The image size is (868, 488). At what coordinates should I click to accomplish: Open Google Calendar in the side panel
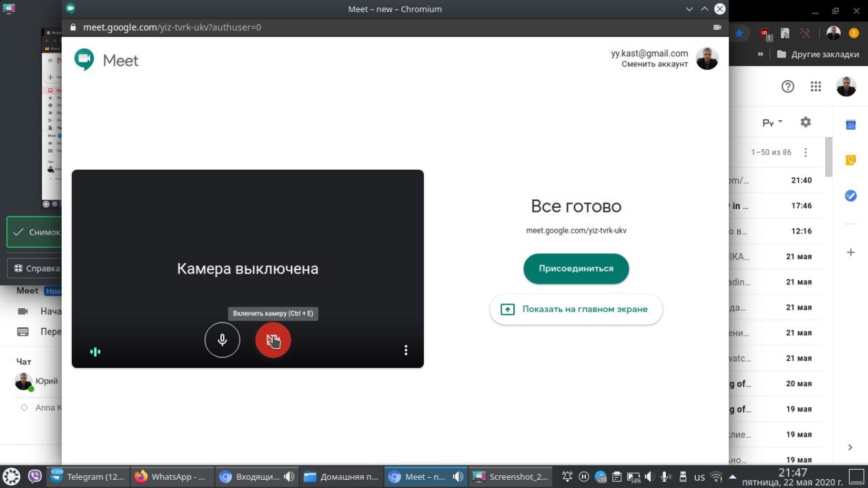[x=850, y=124]
